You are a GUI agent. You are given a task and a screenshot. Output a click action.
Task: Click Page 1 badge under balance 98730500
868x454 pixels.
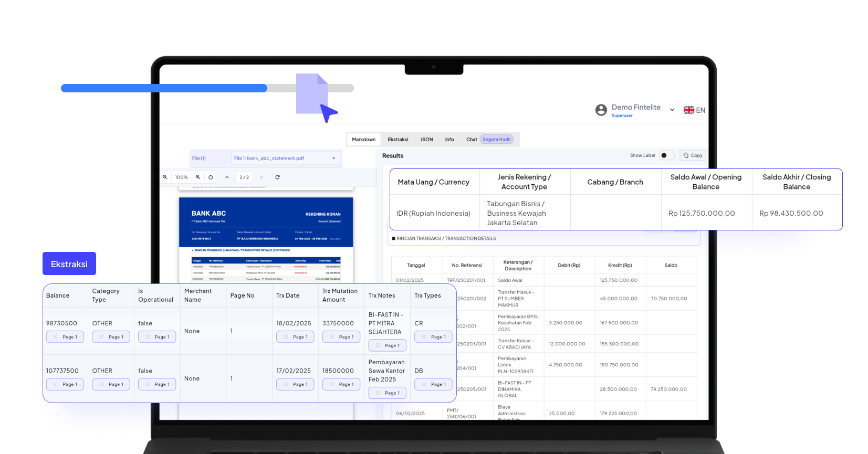tap(65, 337)
